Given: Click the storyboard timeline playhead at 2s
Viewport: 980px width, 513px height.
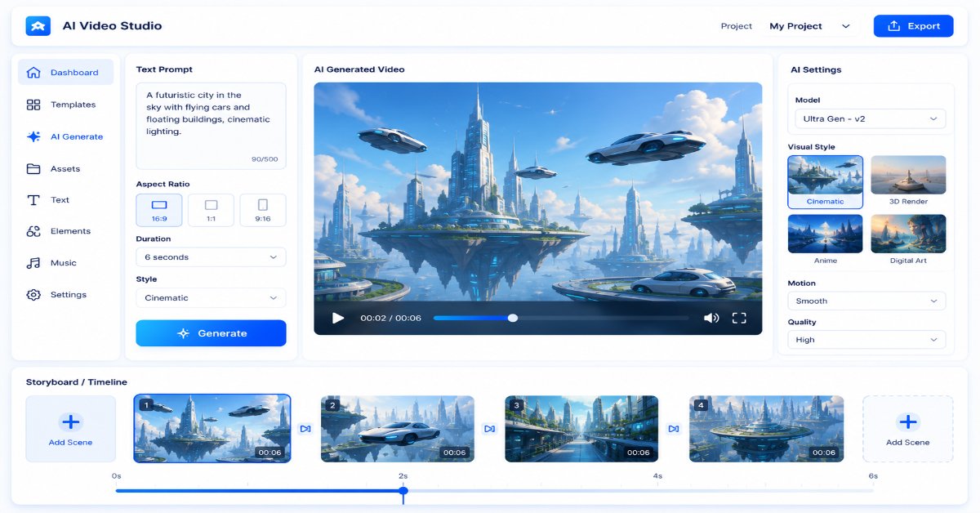Looking at the screenshot, I should pyautogui.click(x=403, y=491).
